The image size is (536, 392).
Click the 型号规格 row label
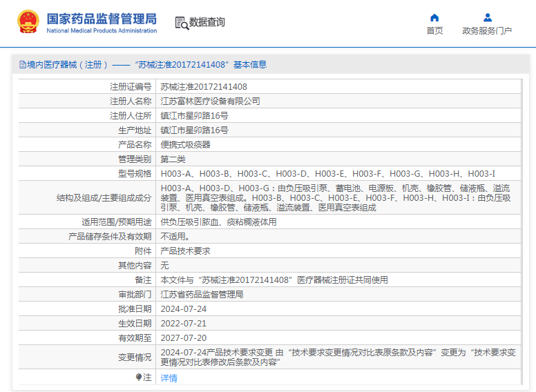pos(135,174)
